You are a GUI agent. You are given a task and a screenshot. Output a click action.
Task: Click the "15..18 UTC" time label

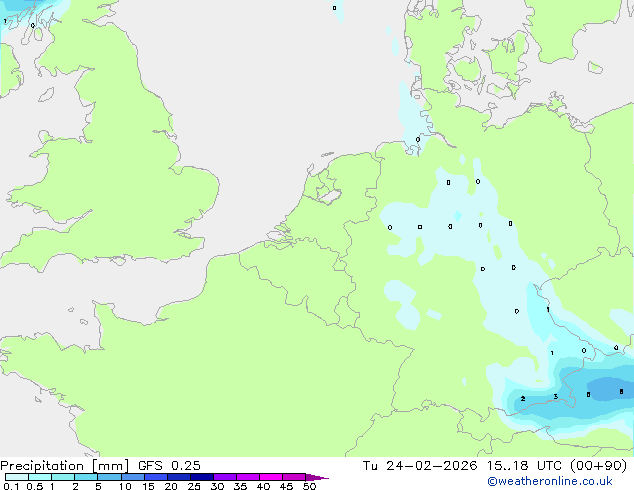(524, 466)
